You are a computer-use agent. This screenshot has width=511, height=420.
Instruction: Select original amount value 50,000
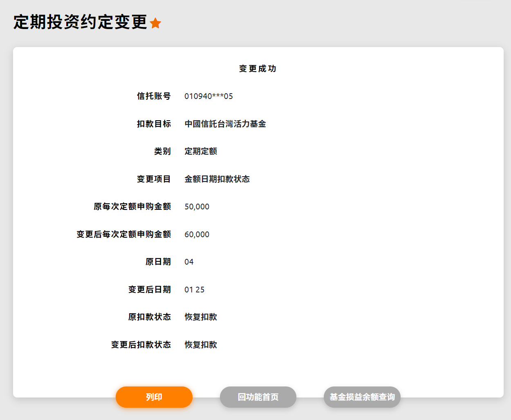(197, 207)
